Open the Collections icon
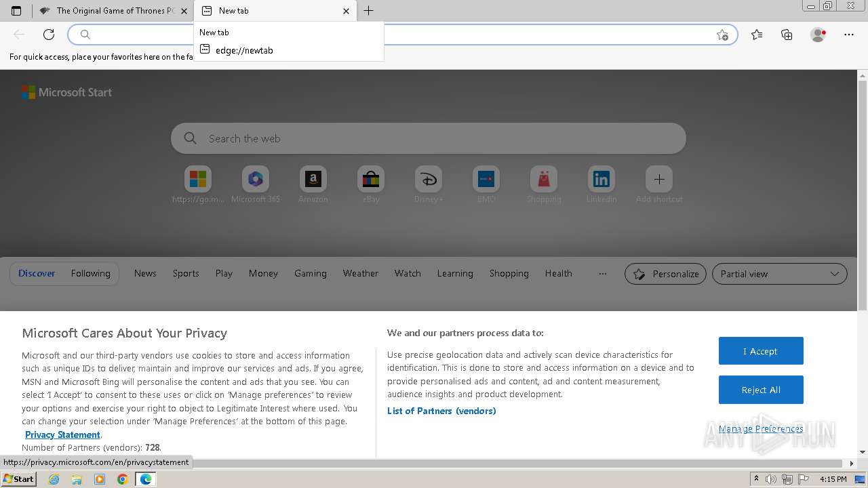 (787, 35)
